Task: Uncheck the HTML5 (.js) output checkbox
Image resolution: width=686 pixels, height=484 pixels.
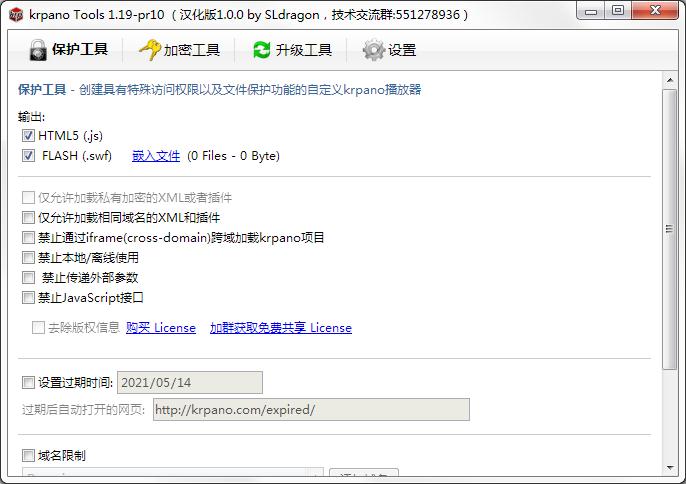Action: click(x=28, y=136)
